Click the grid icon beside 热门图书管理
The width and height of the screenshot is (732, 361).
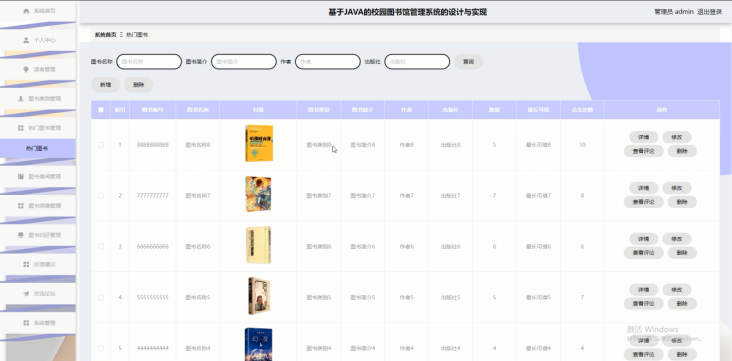(21, 128)
